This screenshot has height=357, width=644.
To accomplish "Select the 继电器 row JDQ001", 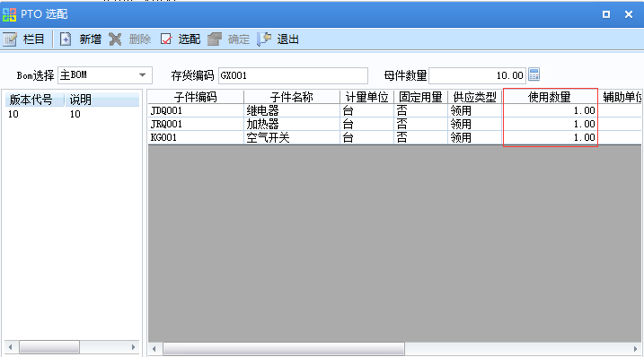I will coord(394,111).
